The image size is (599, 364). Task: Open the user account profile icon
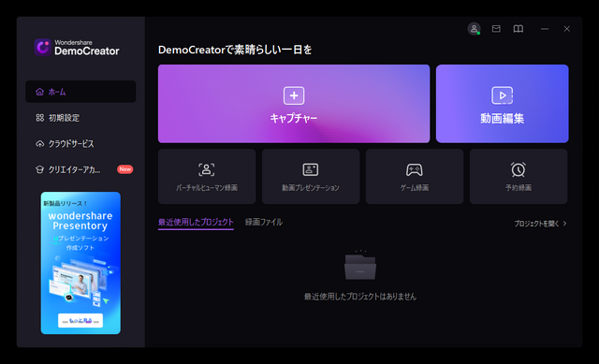pos(474,29)
